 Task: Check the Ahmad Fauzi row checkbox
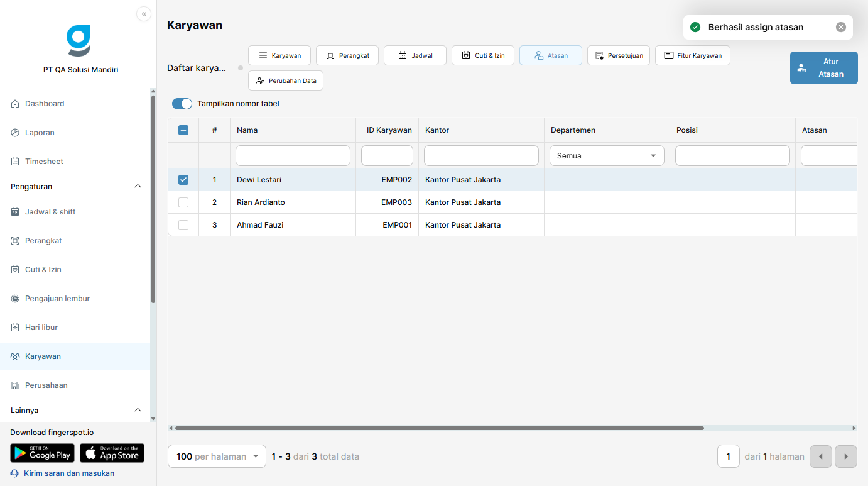click(183, 225)
